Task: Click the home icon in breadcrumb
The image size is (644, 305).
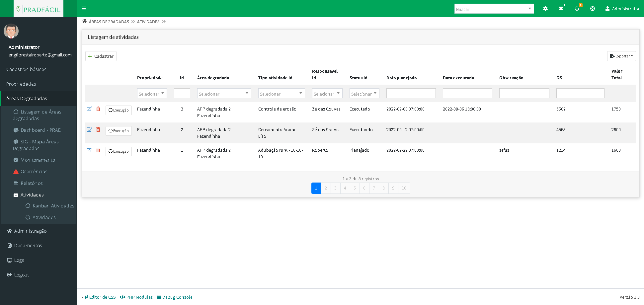Action: [84, 22]
